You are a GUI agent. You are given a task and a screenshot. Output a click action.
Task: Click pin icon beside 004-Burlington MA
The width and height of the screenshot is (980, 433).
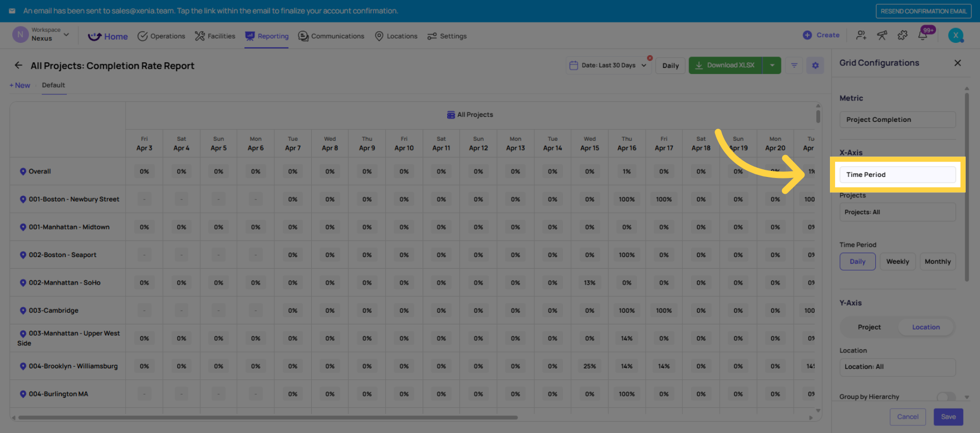(x=23, y=394)
